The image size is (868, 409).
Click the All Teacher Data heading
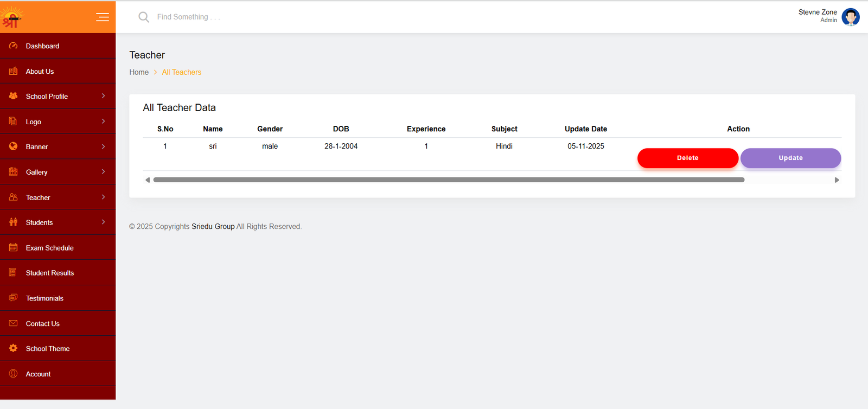[179, 108]
